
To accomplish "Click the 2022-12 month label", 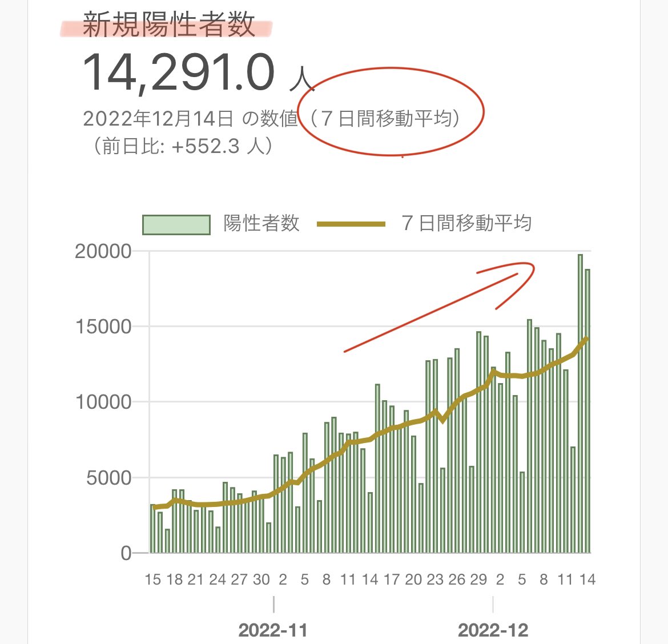I will click(x=493, y=630).
